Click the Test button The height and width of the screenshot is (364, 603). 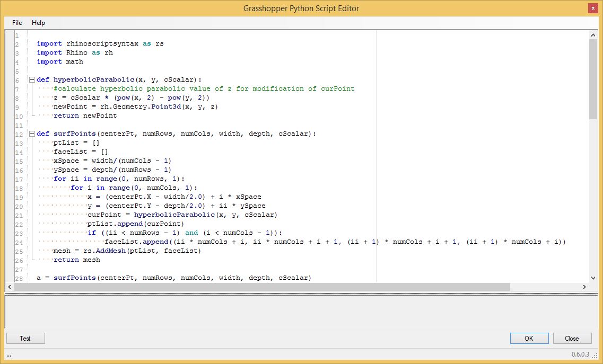25,338
